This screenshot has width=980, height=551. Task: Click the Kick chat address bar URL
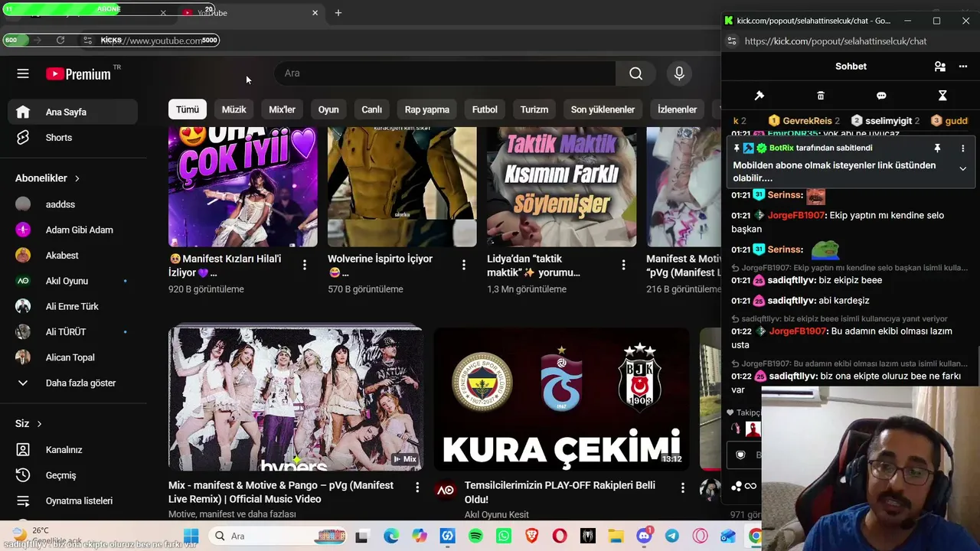pyautogui.click(x=835, y=41)
